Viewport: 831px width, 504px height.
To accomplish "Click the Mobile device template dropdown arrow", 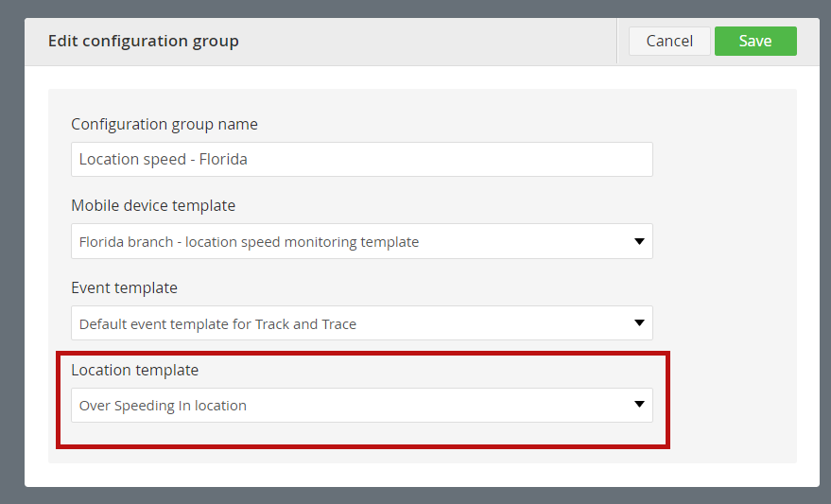I will pos(639,241).
